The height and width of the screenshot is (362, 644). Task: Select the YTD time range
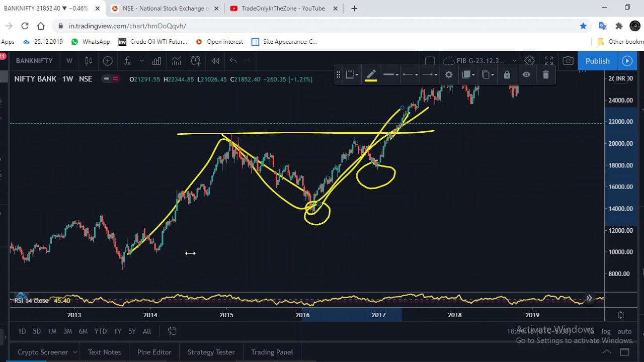click(x=101, y=331)
